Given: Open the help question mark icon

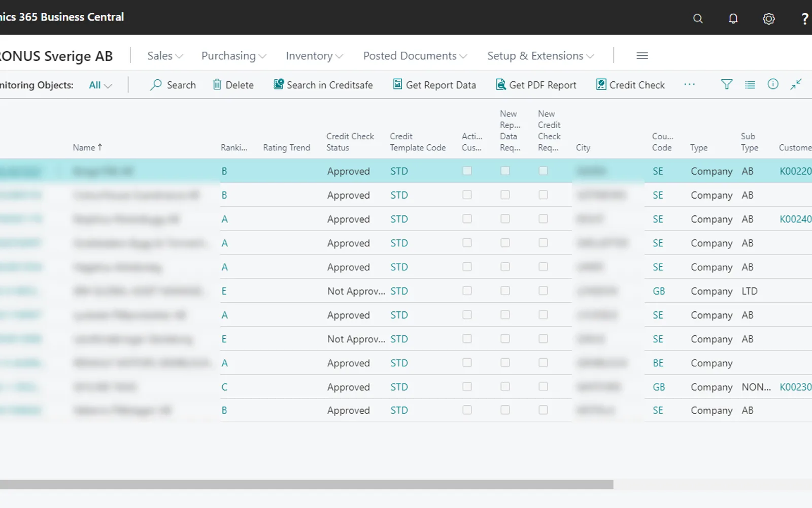Looking at the screenshot, I should [x=805, y=19].
